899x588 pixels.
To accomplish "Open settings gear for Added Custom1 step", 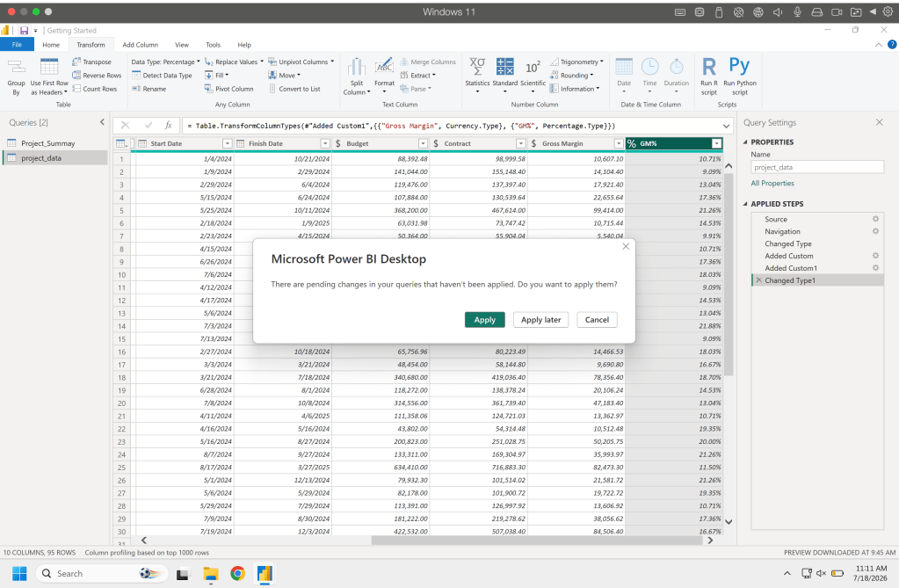I will (875, 268).
